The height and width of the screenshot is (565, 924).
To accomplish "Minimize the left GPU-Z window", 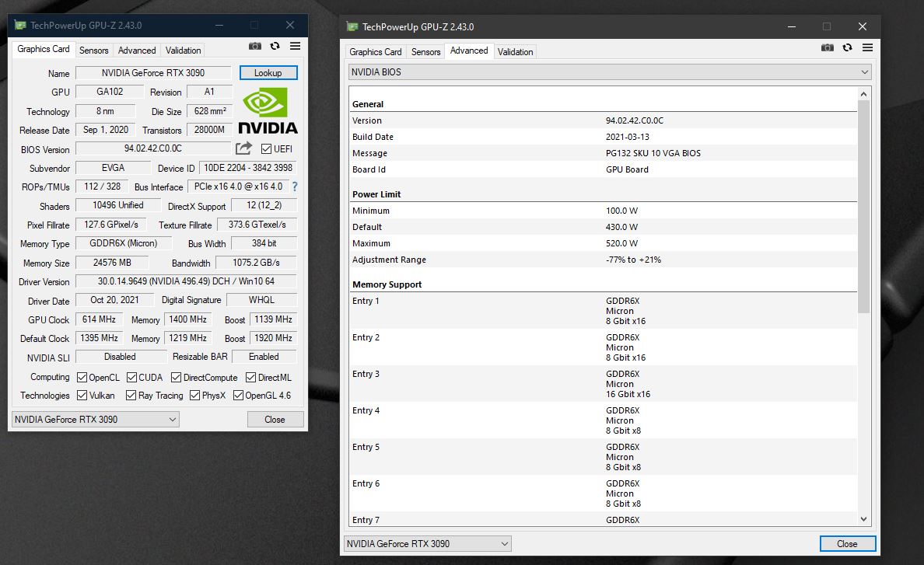I will [219, 26].
